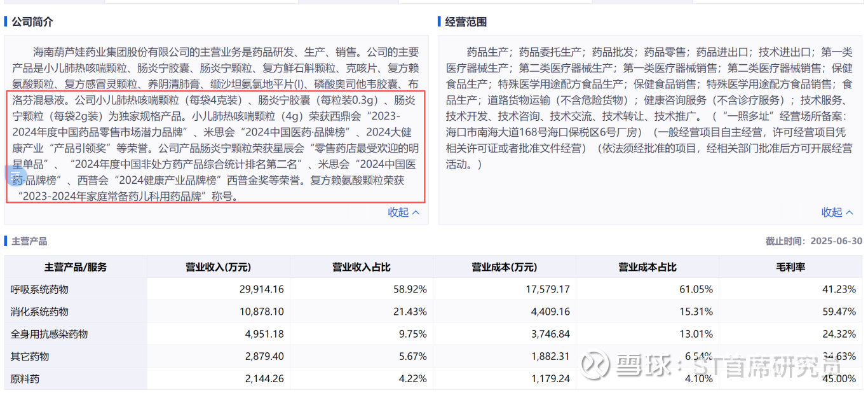Click the 营业成本占比 column header
868x393 pixels.
pyautogui.click(x=648, y=267)
